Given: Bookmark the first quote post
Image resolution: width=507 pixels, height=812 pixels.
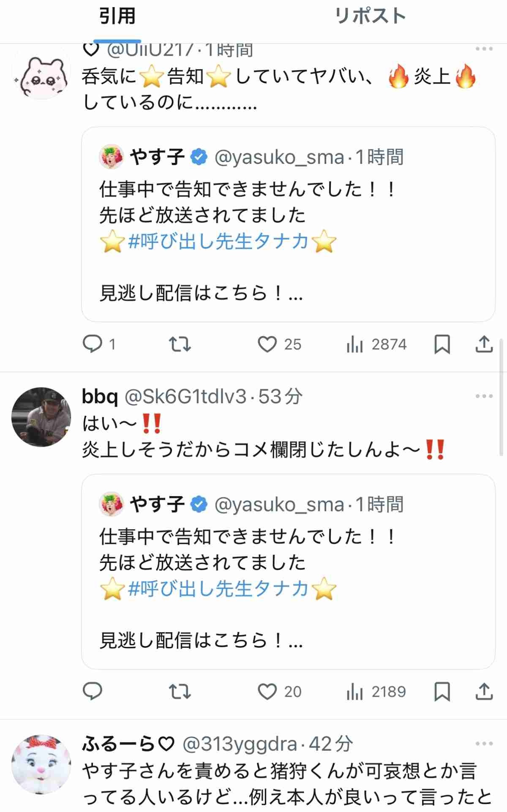Looking at the screenshot, I should pos(442,345).
